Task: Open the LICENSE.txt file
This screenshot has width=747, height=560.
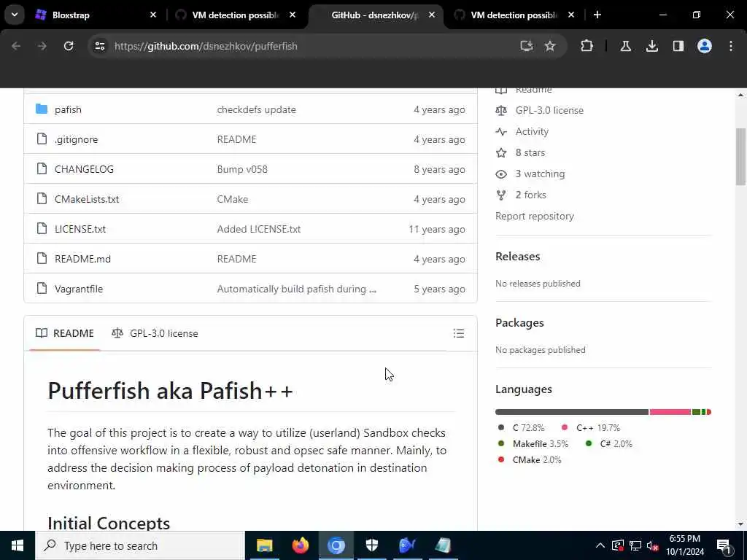Action: [x=80, y=229]
